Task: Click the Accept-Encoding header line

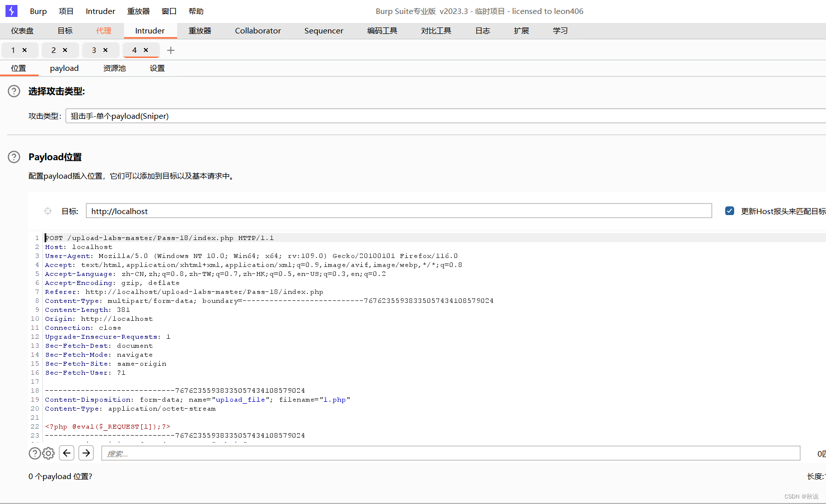Action: click(x=112, y=283)
